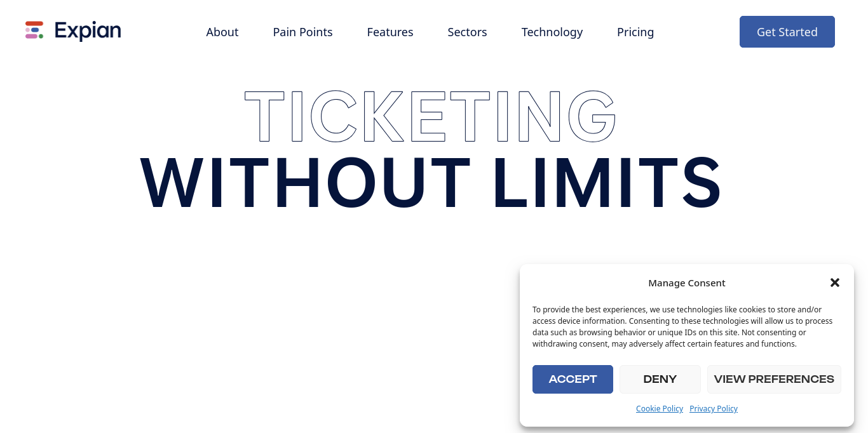Open the Features nav link
868x433 pixels.
pyautogui.click(x=390, y=32)
